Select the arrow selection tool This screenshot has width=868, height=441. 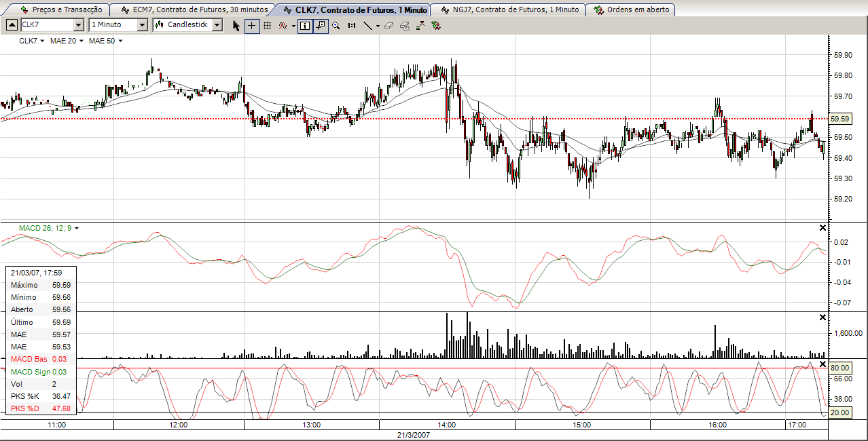236,26
